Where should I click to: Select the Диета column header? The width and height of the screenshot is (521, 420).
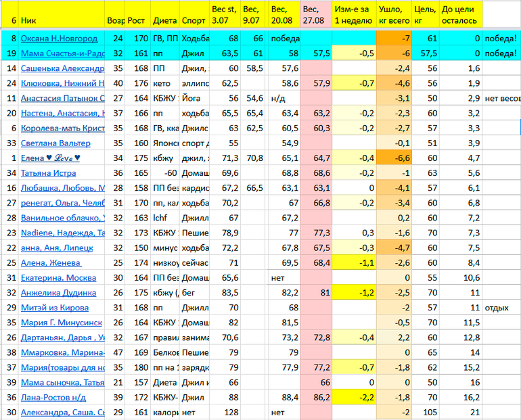164,20
